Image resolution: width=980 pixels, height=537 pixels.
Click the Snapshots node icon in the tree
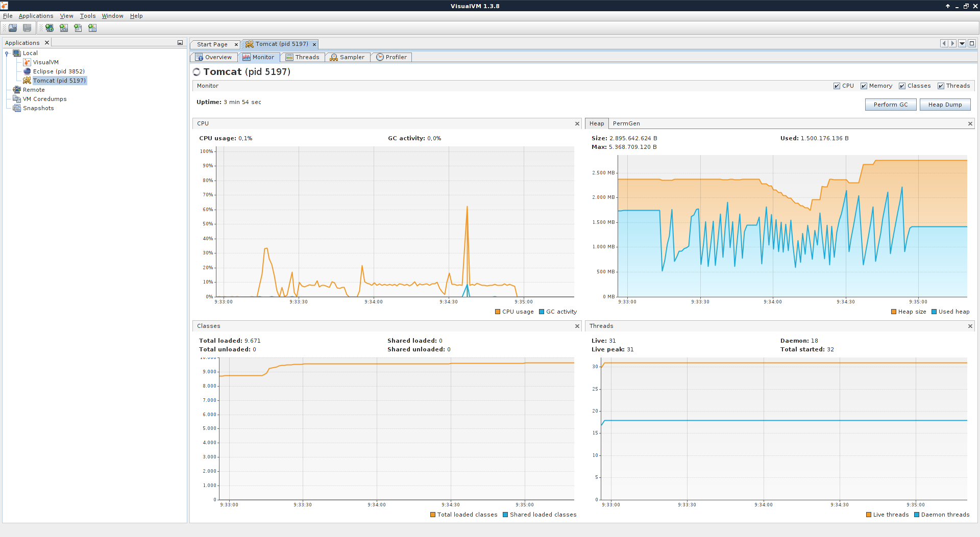[x=17, y=108]
